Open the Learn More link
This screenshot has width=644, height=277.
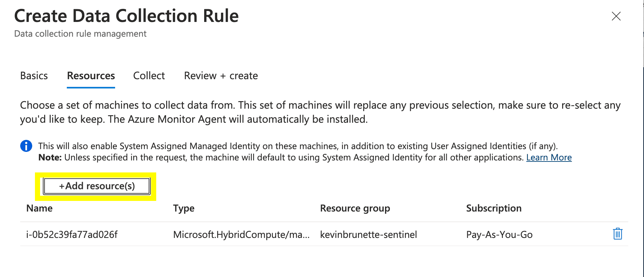click(x=549, y=157)
